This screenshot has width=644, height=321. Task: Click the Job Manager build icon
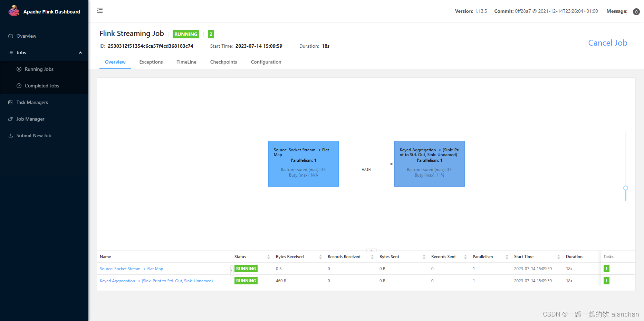point(11,119)
